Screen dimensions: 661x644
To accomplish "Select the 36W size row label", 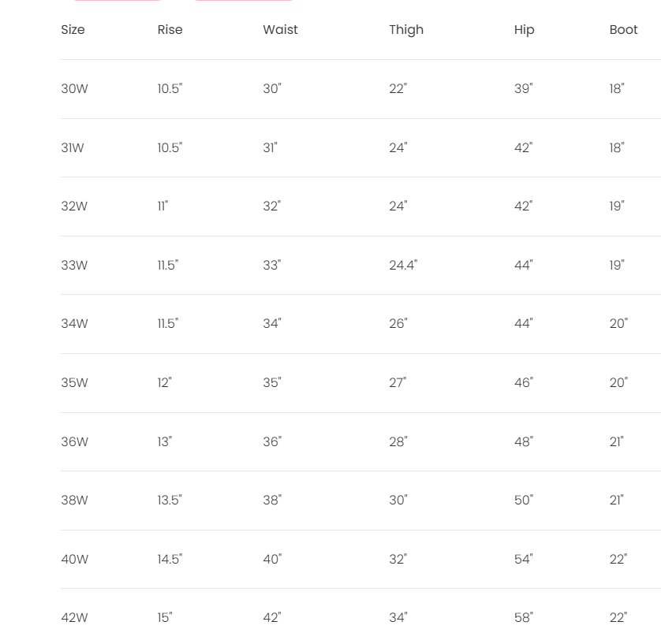I will point(74,442).
